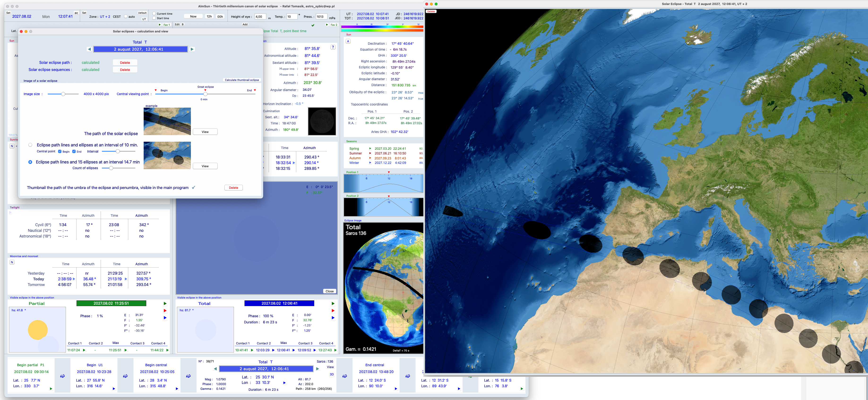This screenshot has width=868, height=400.
Task: Click the Press. input field
Action: tap(322, 17)
